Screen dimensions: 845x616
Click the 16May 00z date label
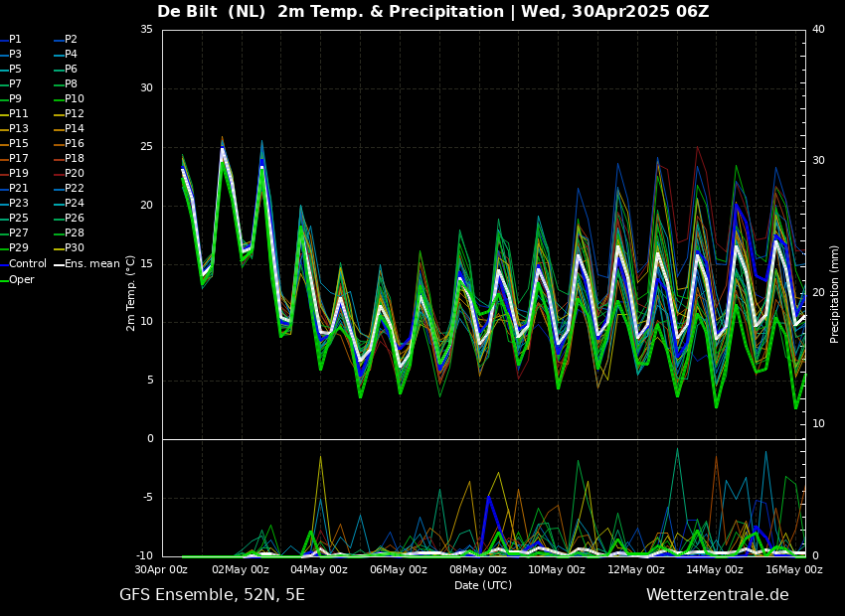pos(794,570)
